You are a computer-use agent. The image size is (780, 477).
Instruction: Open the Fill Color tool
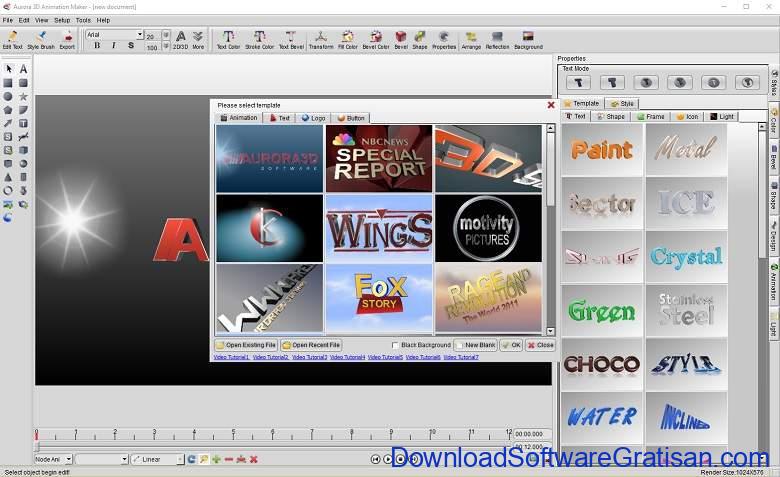pyautogui.click(x=348, y=40)
